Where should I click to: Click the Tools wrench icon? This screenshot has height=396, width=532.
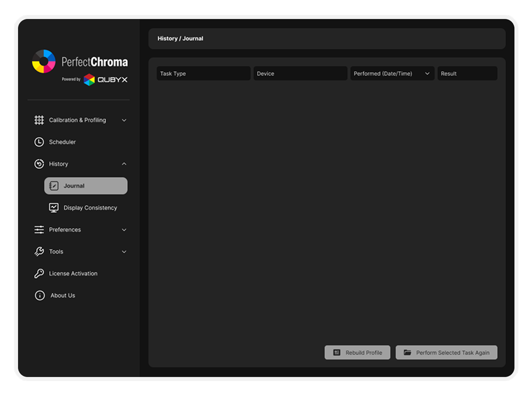[x=39, y=252]
